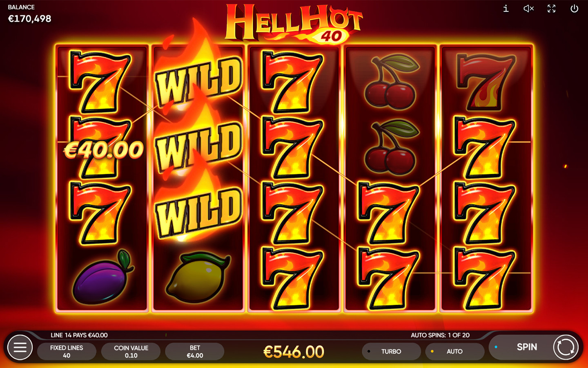Click the lemon symbol on reel two

198,277
